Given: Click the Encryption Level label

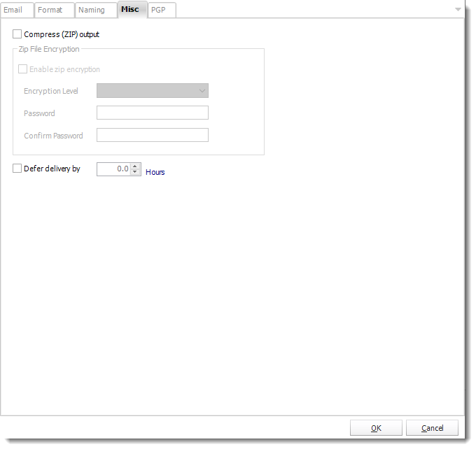Looking at the screenshot, I should 51,91.
